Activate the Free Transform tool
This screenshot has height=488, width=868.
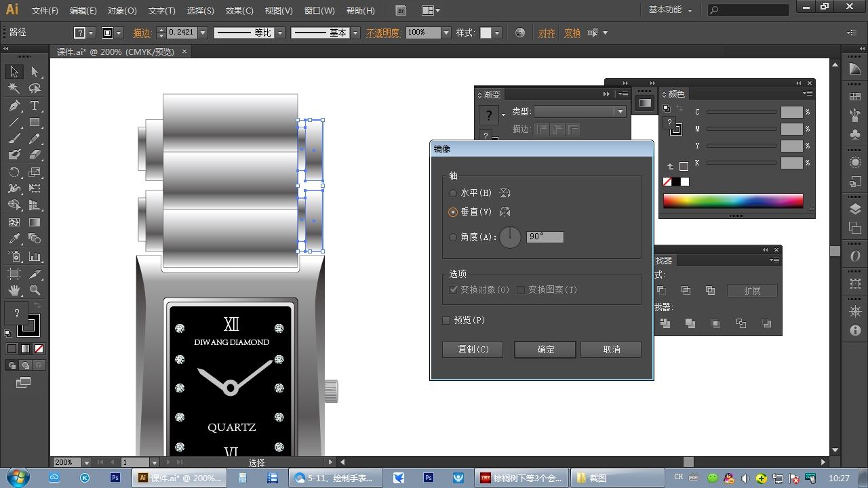[35, 188]
